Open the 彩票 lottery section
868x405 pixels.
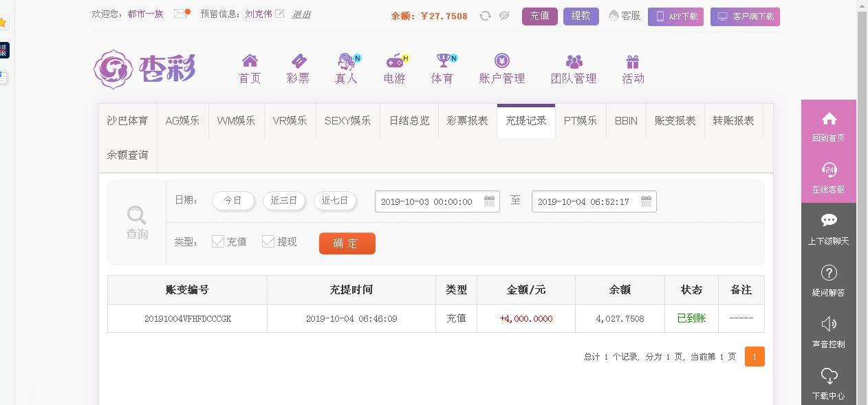point(298,69)
